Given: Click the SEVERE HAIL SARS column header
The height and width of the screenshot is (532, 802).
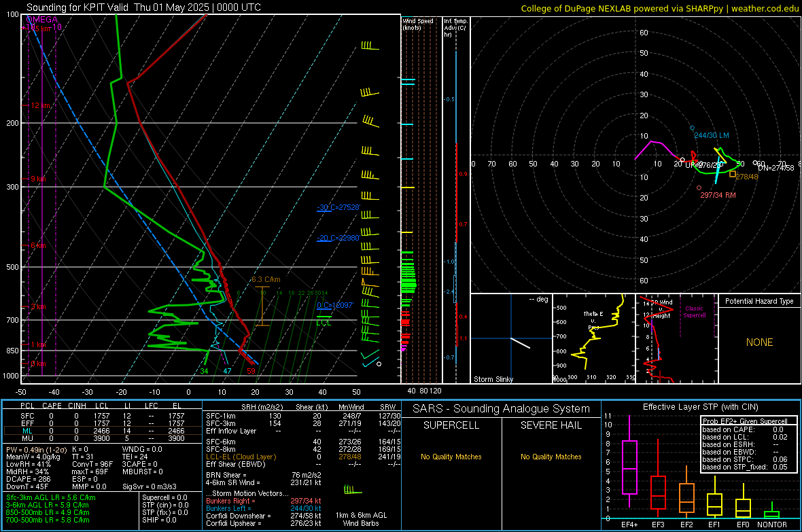Looking at the screenshot, I should [551, 425].
